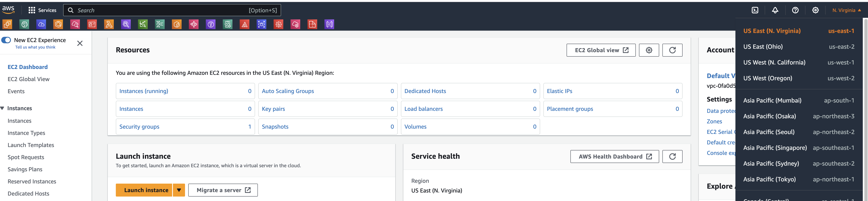This screenshot has height=201, width=868.
Task: Select US East (Ohio) region
Action: (x=799, y=47)
